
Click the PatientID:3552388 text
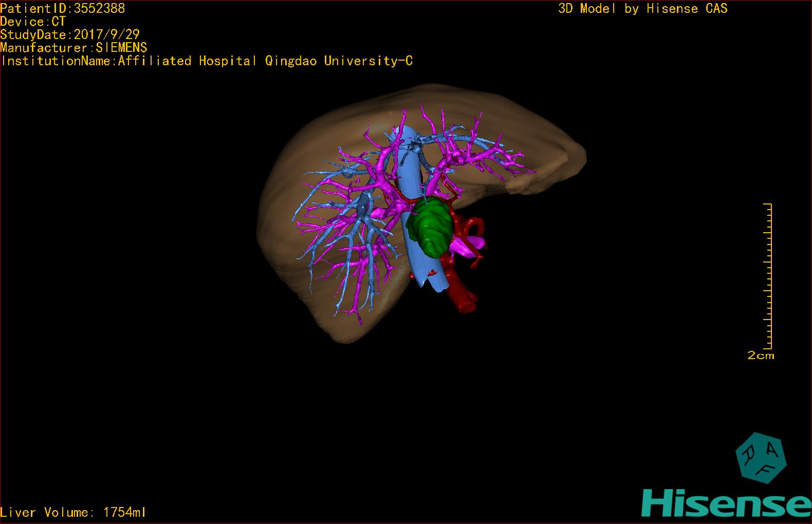coord(62,8)
